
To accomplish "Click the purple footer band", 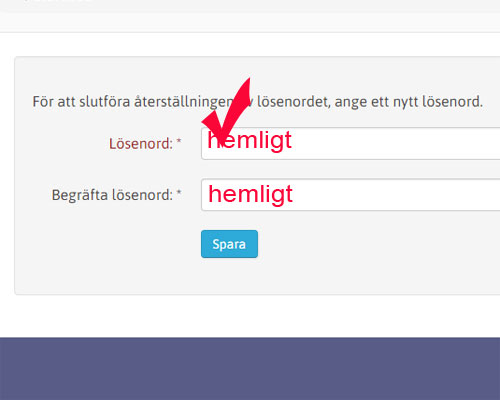I will [x=250, y=369].
